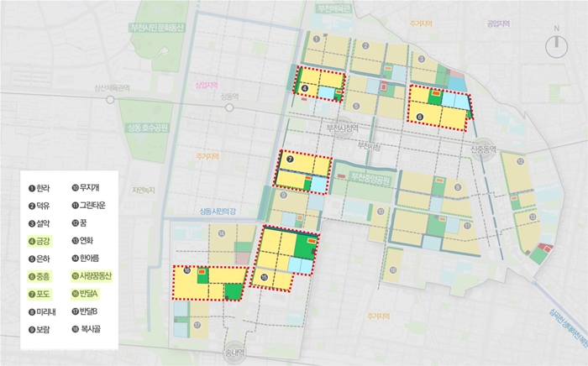The width and height of the screenshot is (588, 366).
Task: Click the 상동 호수공원 label
Action: tap(148, 128)
